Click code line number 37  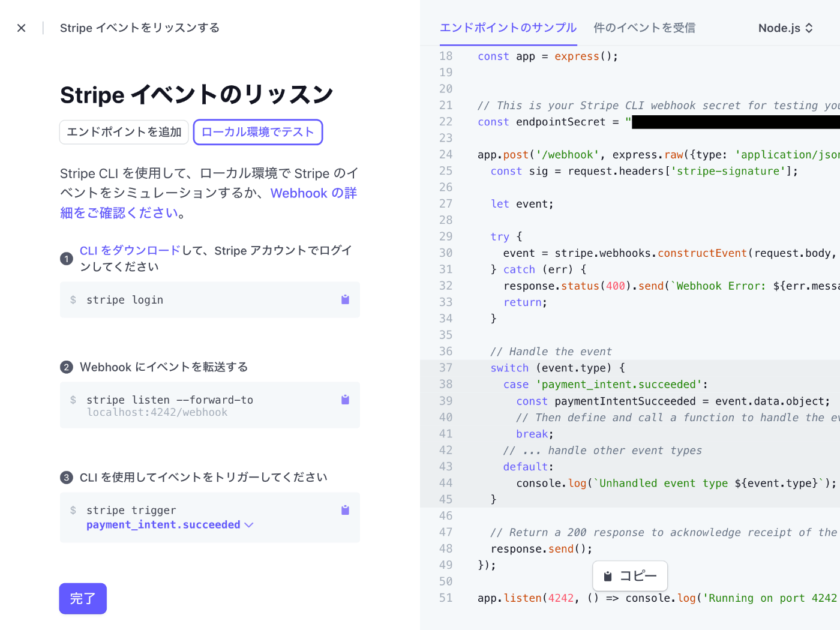click(x=446, y=368)
